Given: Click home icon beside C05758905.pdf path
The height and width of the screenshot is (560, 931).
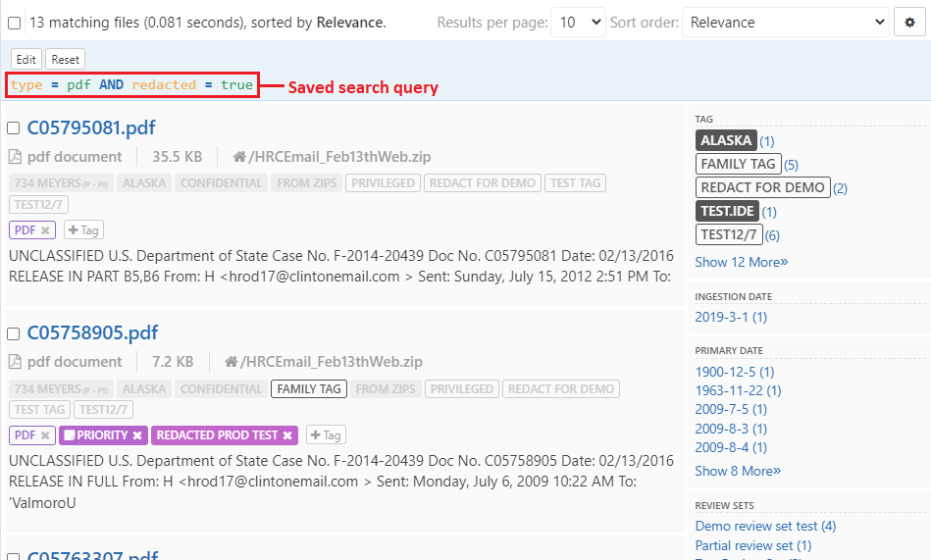Looking at the screenshot, I should pos(231,362).
